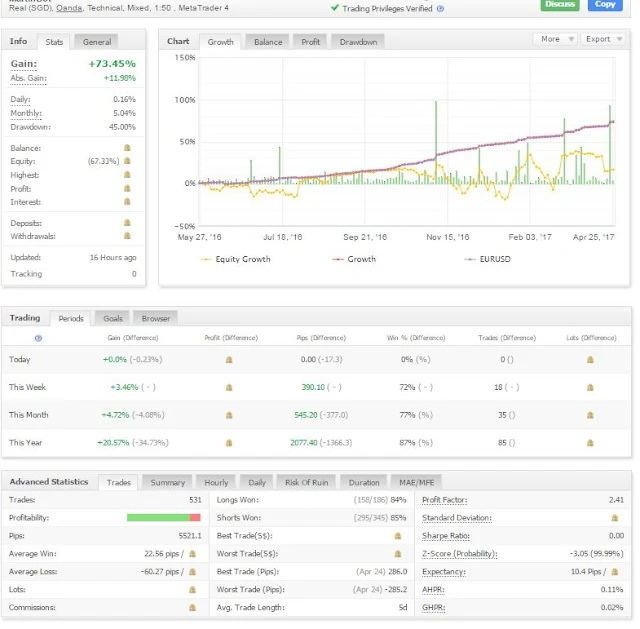Image resolution: width=640 pixels, height=629 pixels.
Task: Click the Standard Deviation lock icon
Action: tap(615, 518)
